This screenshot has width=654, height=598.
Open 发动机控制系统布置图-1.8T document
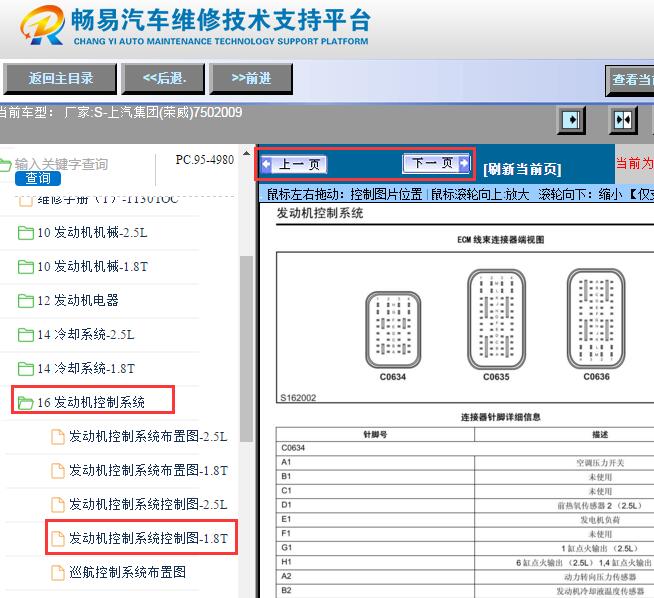point(148,470)
